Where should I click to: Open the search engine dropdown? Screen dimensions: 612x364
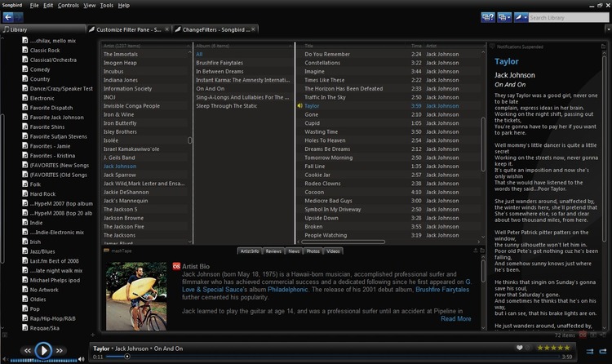[521, 17]
